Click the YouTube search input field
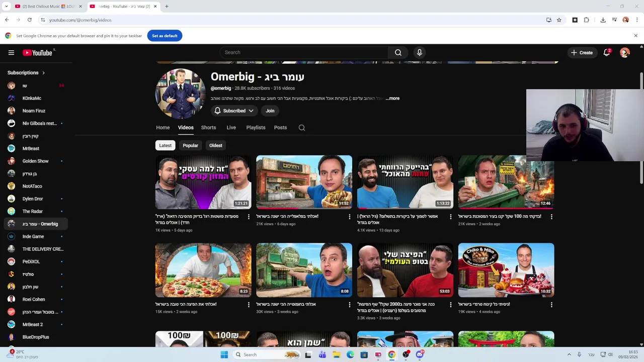The height and width of the screenshot is (362, 644). 303,52
